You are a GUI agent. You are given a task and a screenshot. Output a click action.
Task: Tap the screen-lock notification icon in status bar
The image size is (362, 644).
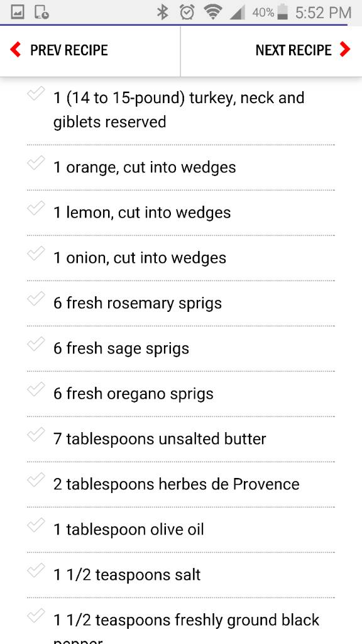pyautogui.click(x=41, y=13)
